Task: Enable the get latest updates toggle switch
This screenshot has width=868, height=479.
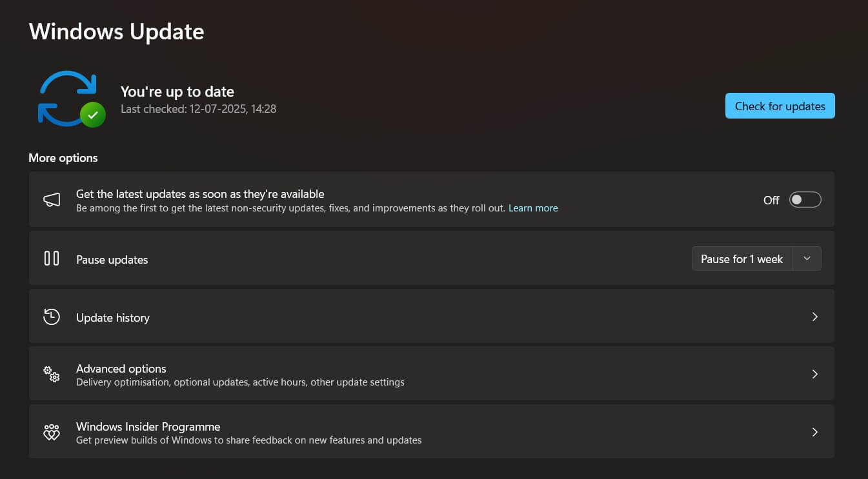Action: point(805,200)
